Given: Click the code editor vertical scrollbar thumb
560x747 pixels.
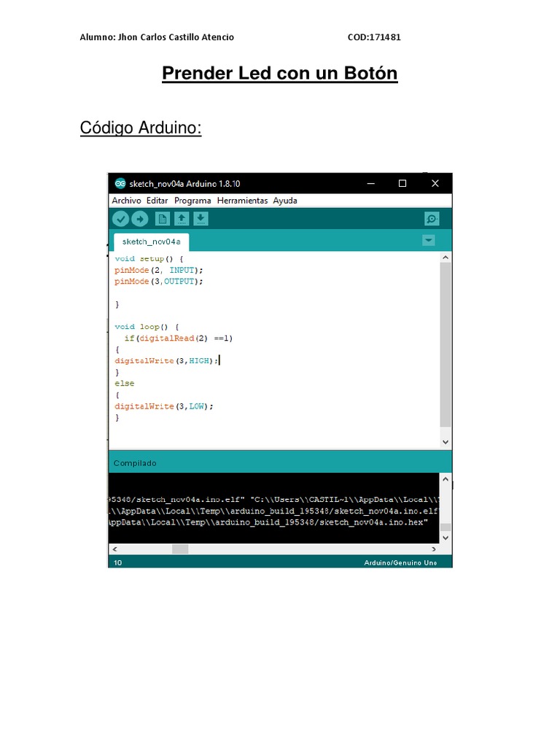Looking at the screenshot, I should coord(446,344).
